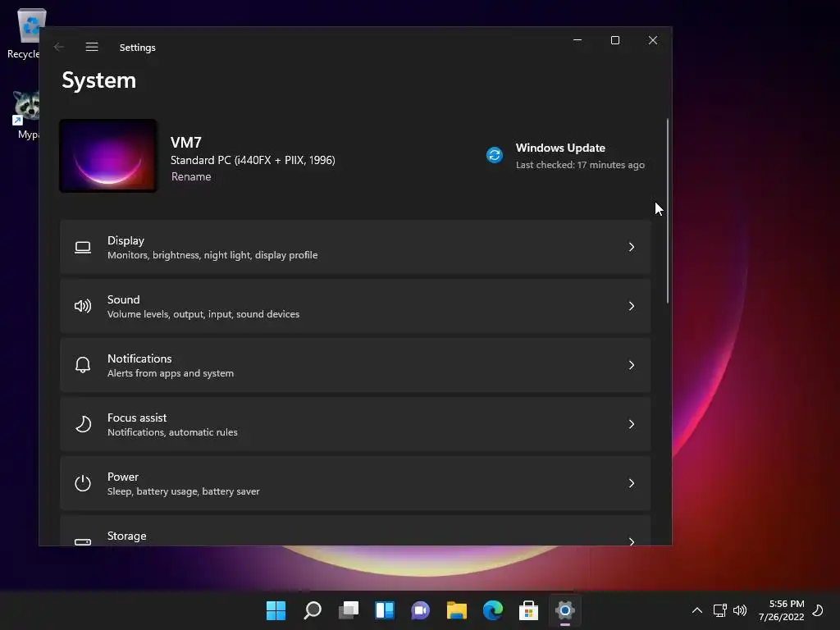Expand the Sound settings chevron
This screenshot has width=840, height=630.
click(x=632, y=306)
